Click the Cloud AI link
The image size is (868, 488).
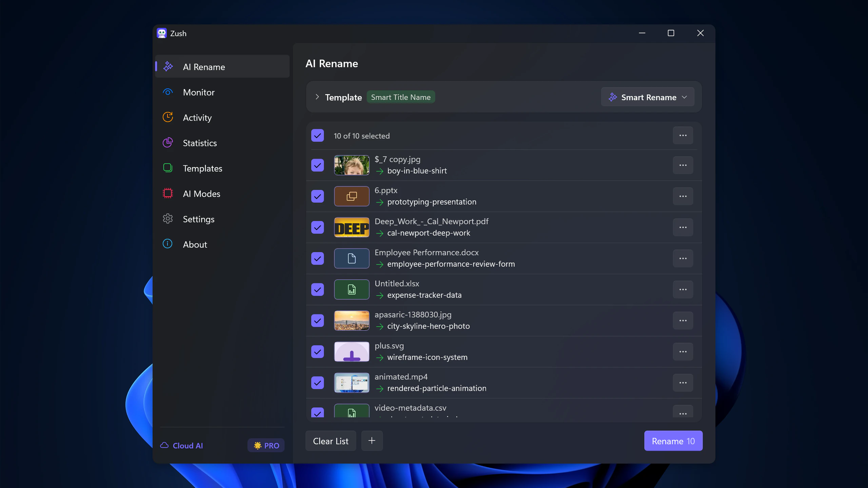tap(181, 446)
